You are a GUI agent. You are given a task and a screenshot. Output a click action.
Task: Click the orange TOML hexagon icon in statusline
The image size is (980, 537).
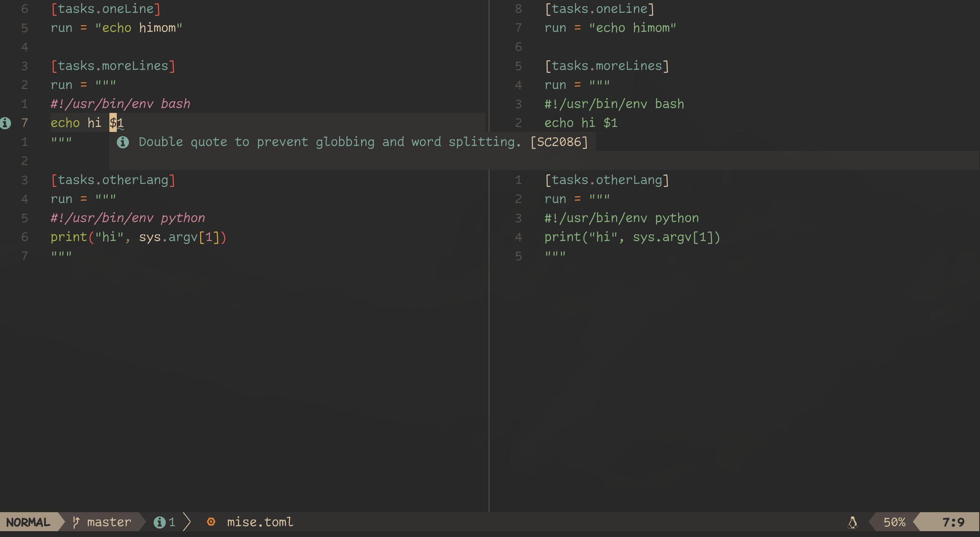(212, 522)
